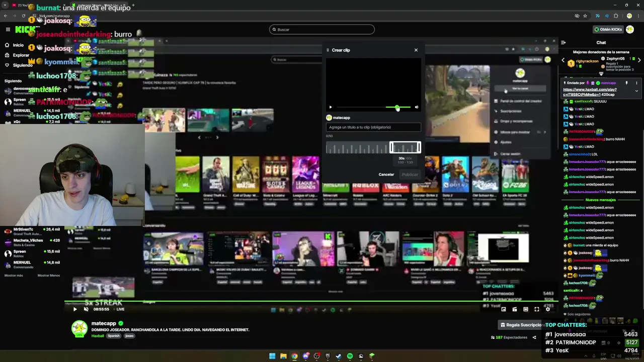
Task: Cancel clip creation with Cancelar
Action: point(386,174)
